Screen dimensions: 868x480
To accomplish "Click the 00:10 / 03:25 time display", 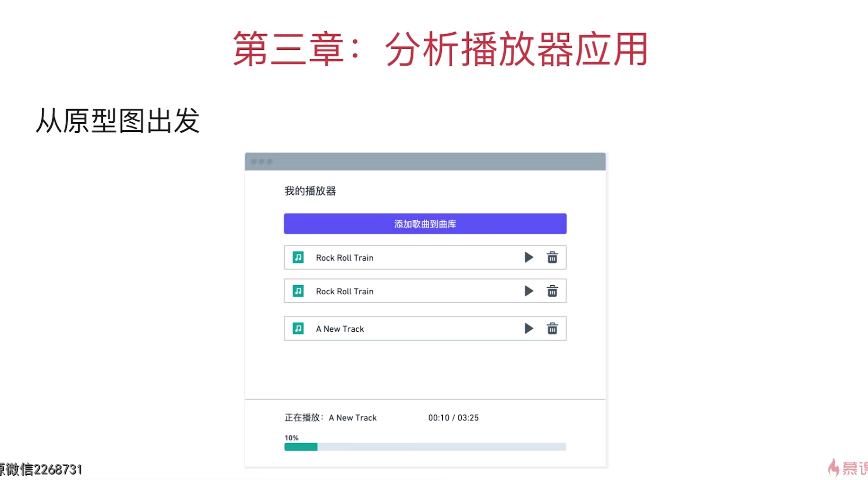I will pyautogui.click(x=453, y=417).
